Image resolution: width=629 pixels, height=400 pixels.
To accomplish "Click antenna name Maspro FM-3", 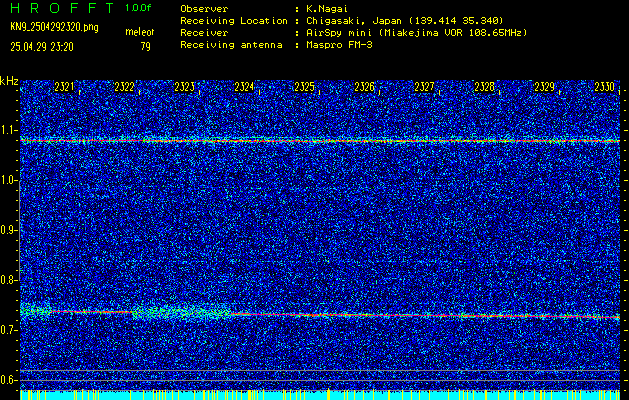I will pyautogui.click(x=339, y=45).
